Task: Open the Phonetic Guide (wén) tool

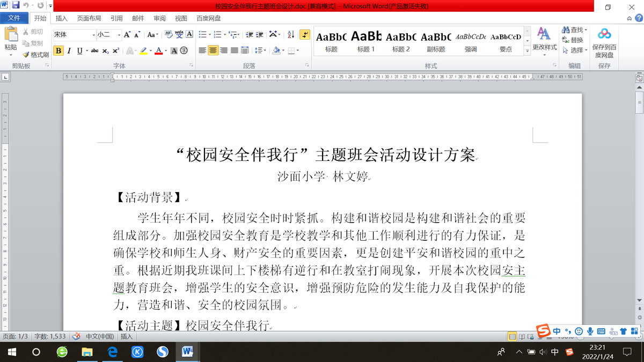Action: 179,34
